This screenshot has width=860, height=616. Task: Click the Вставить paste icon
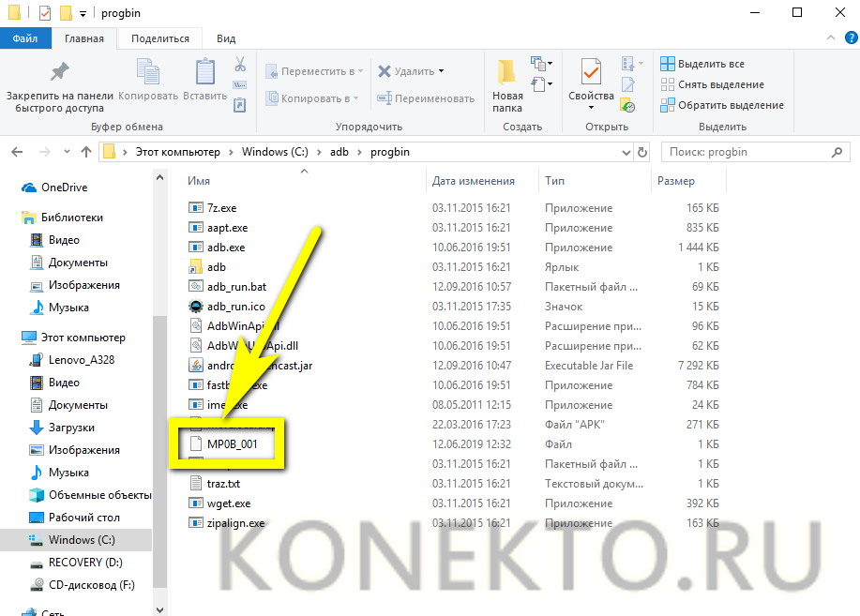(x=204, y=74)
